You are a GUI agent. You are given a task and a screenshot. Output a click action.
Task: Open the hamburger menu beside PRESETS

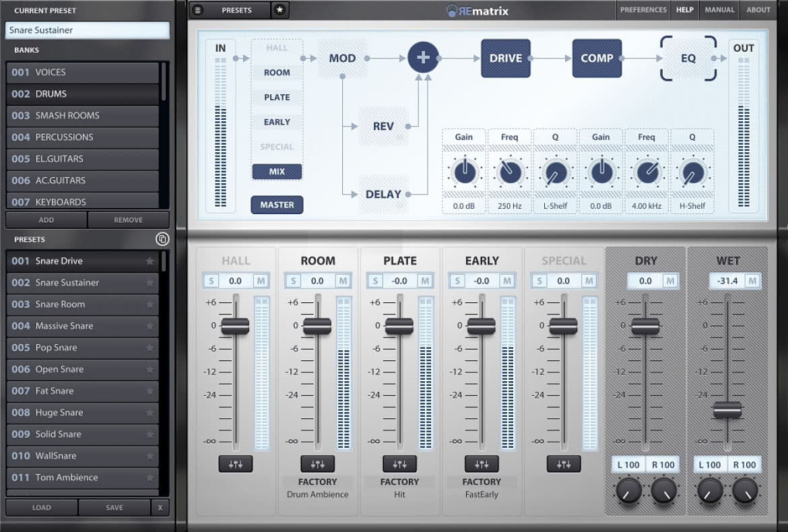coord(198,10)
